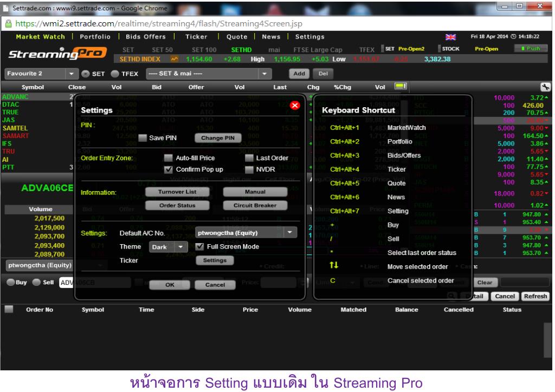Open the Theme Dark dropdown
This screenshot has width=555, height=392.
[168, 247]
